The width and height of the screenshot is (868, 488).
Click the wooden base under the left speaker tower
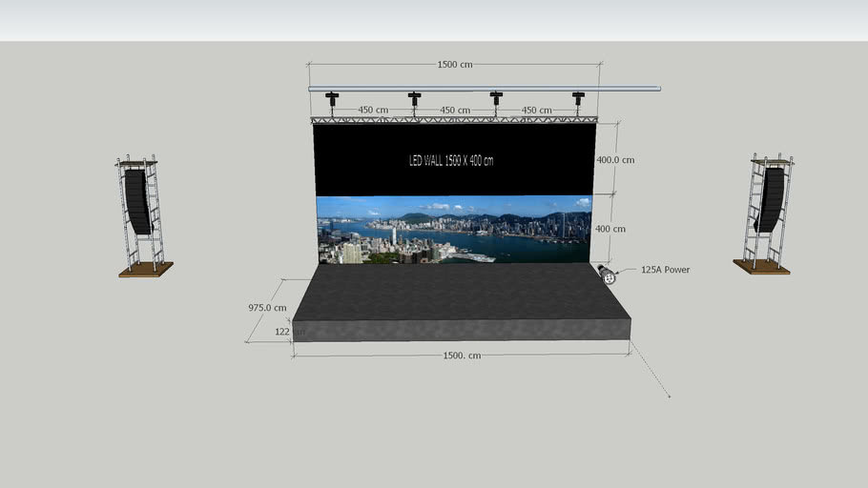coord(146,270)
